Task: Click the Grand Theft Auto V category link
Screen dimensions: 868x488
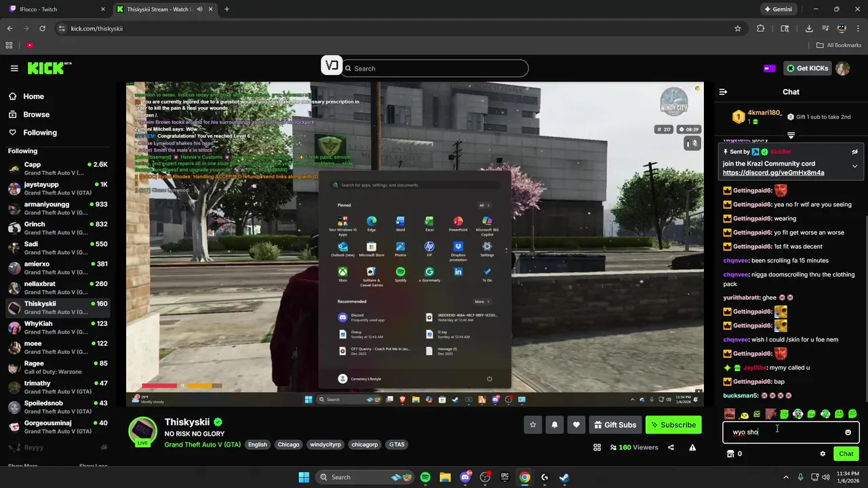Action: (x=202, y=445)
